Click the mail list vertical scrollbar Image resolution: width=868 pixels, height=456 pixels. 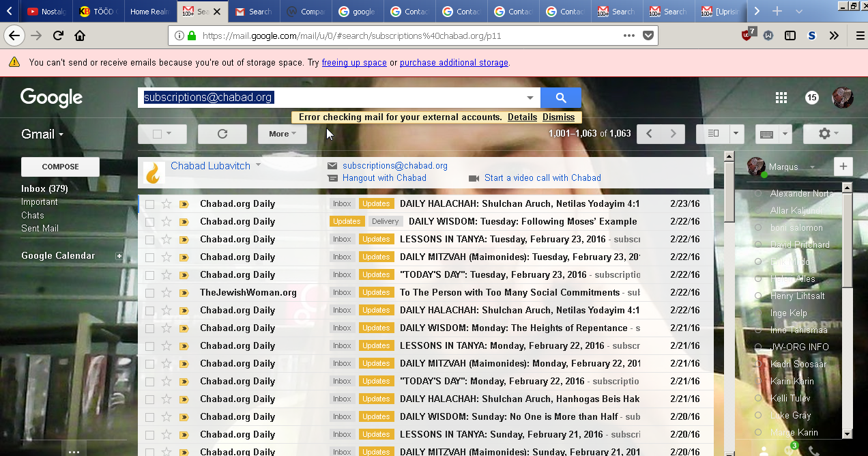tap(729, 192)
